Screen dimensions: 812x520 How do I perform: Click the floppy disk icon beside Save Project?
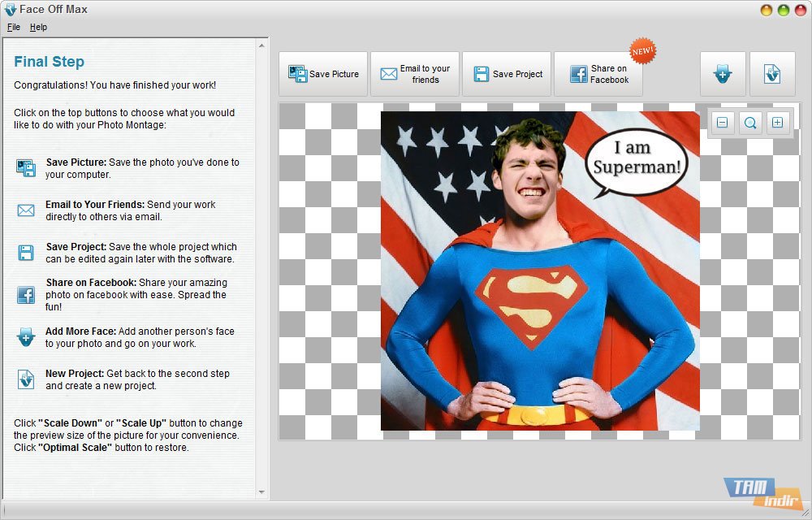(x=26, y=253)
